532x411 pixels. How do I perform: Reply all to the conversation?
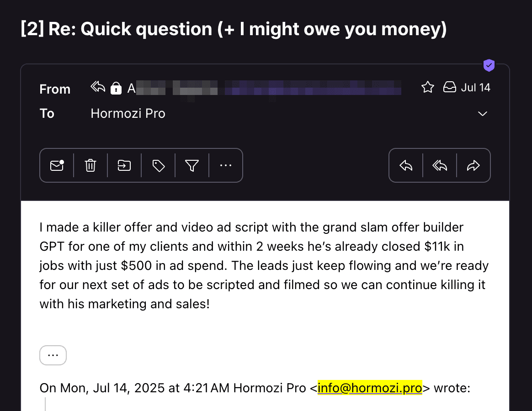click(440, 165)
